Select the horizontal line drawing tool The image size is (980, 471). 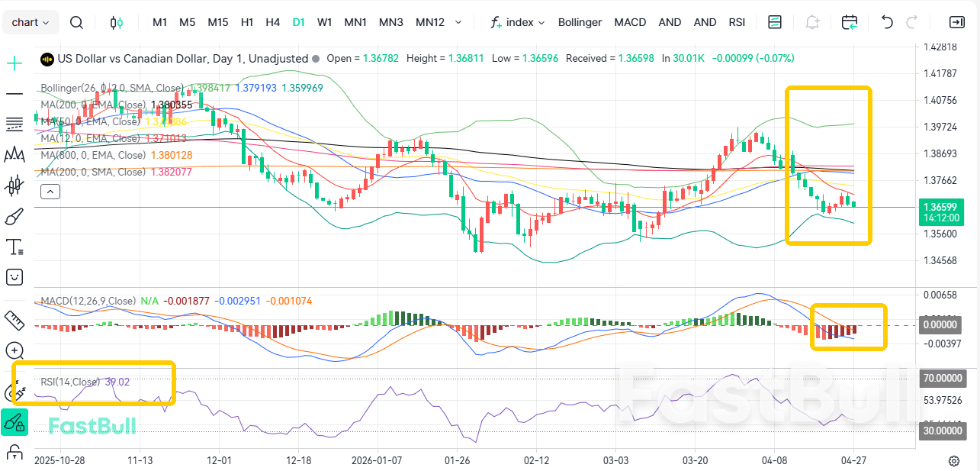[14, 95]
